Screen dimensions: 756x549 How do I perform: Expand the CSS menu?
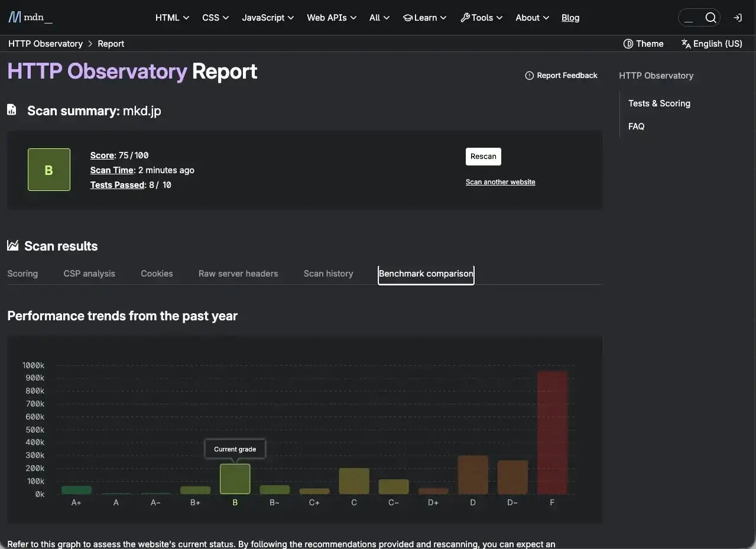point(216,18)
